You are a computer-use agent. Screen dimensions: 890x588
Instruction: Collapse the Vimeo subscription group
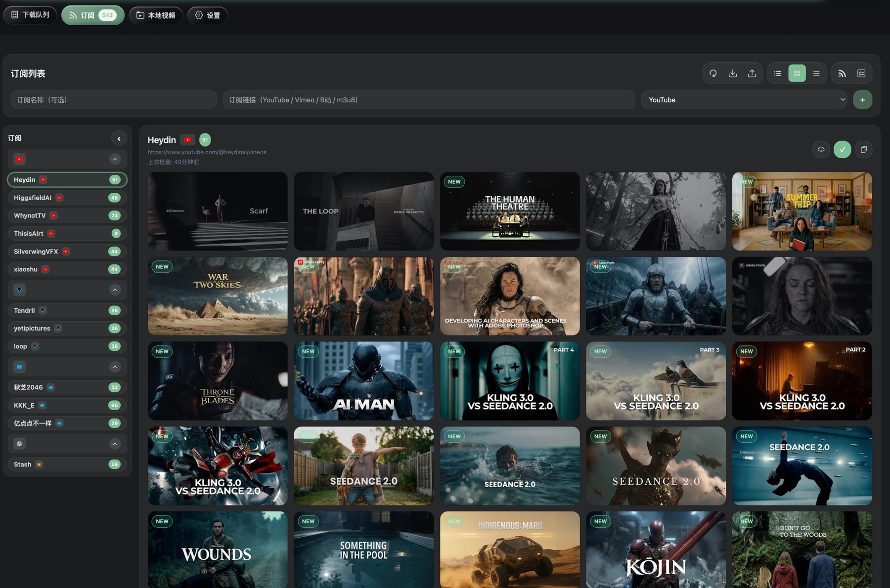coord(115,290)
